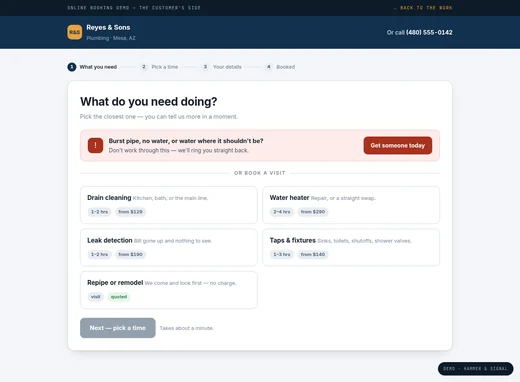Click the "1–3 hrs" duration tag
This screenshot has height=382, width=520.
click(282, 254)
